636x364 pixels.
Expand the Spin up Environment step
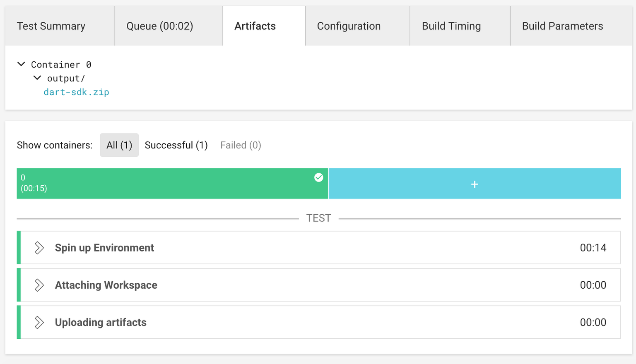pyautogui.click(x=104, y=247)
